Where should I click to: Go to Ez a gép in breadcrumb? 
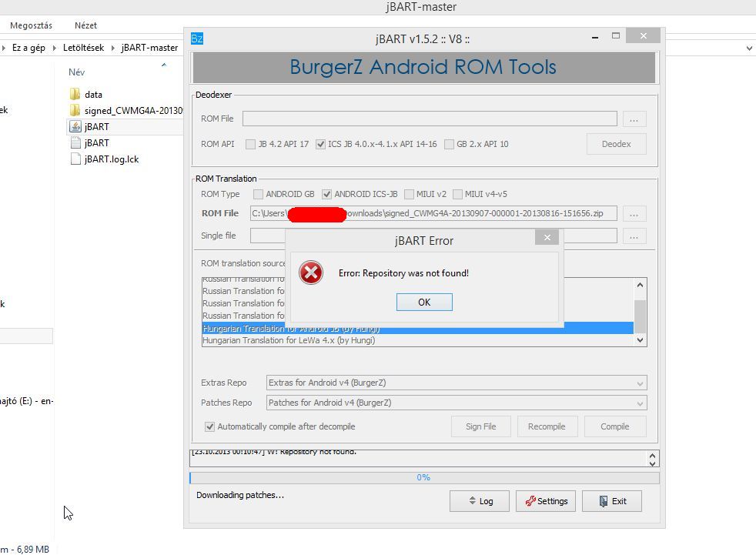click(28, 48)
